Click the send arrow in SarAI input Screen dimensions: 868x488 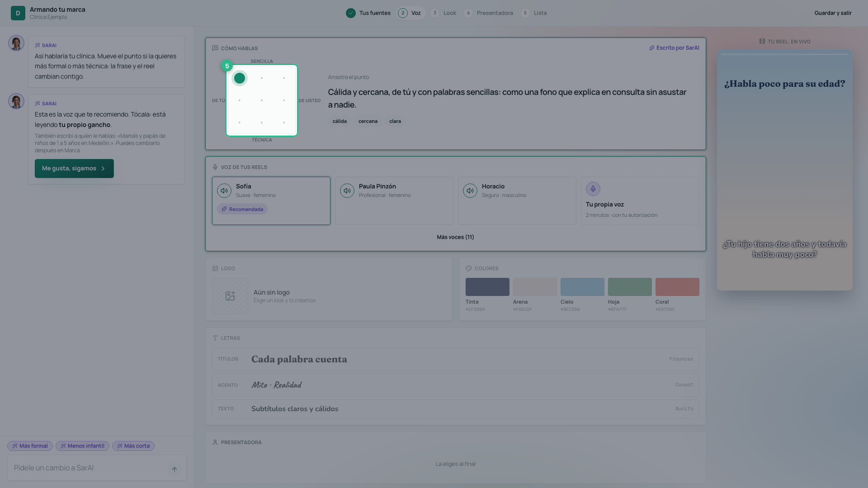click(x=175, y=469)
